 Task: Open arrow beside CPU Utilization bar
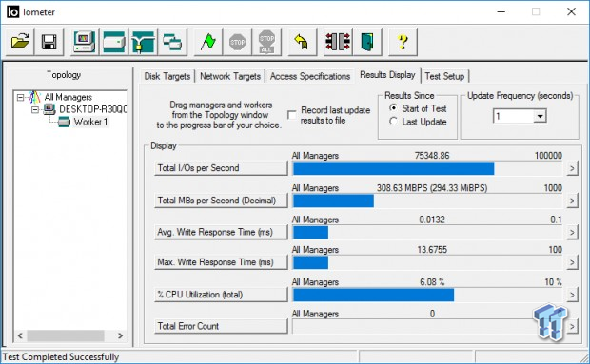pyautogui.click(x=572, y=295)
